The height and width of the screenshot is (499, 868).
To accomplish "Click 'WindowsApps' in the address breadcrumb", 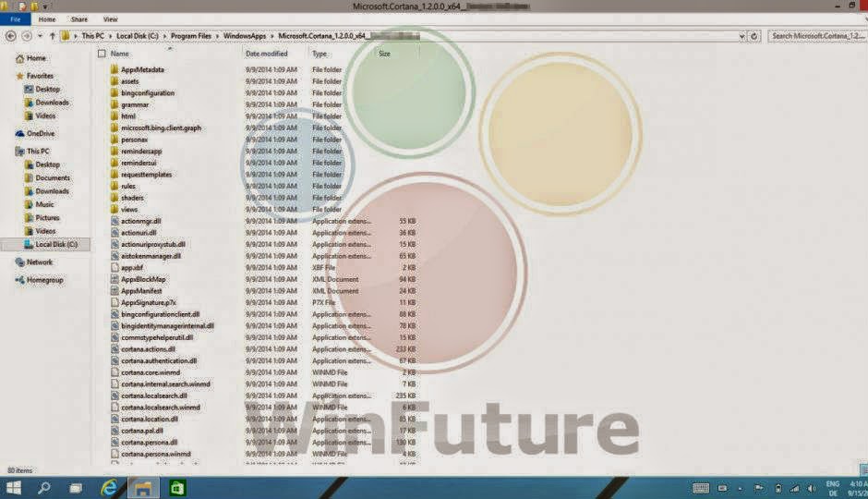I will (245, 36).
